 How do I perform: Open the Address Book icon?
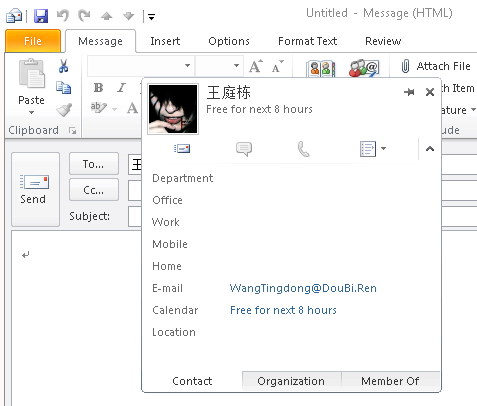click(x=320, y=69)
